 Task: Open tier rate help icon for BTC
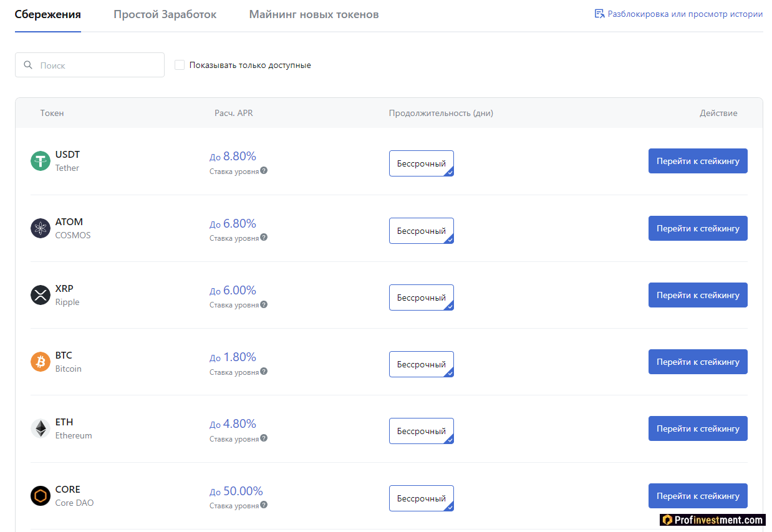click(264, 371)
